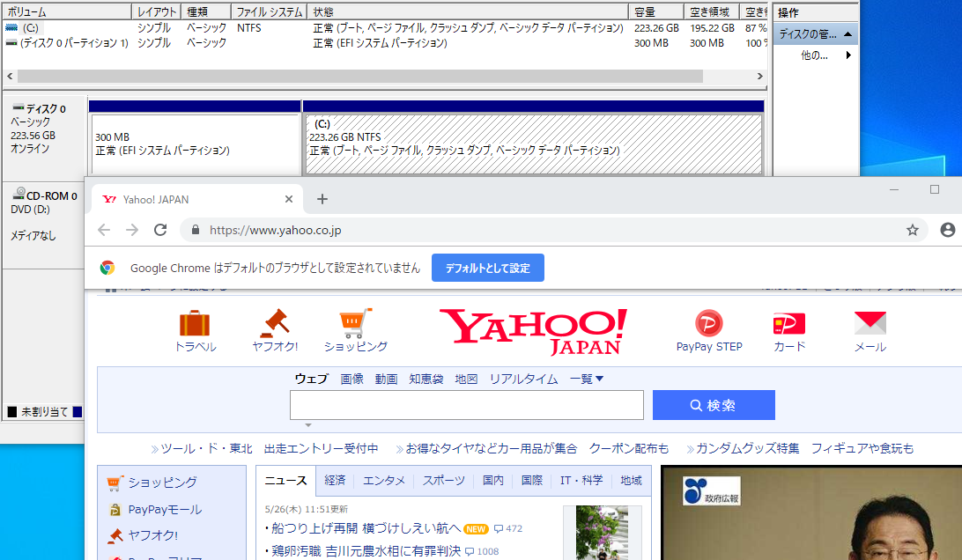Screen dimensions: 962x560
Task: Switch to the 地域 news tab
Action: coord(632,480)
